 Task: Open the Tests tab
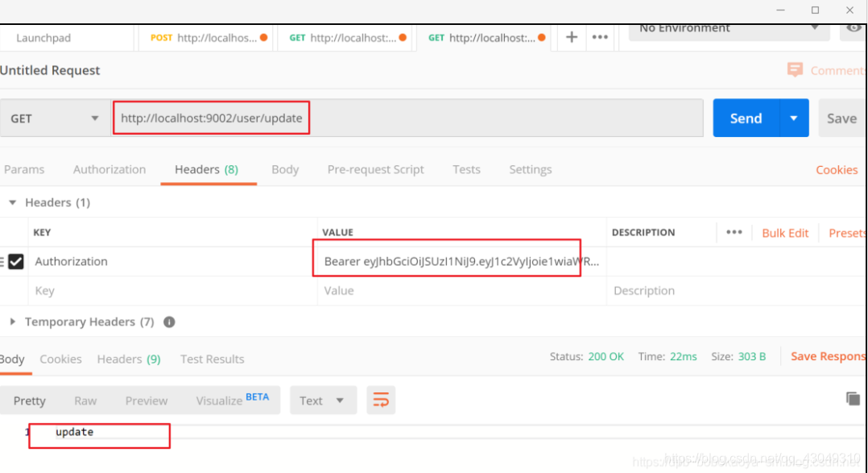click(466, 169)
